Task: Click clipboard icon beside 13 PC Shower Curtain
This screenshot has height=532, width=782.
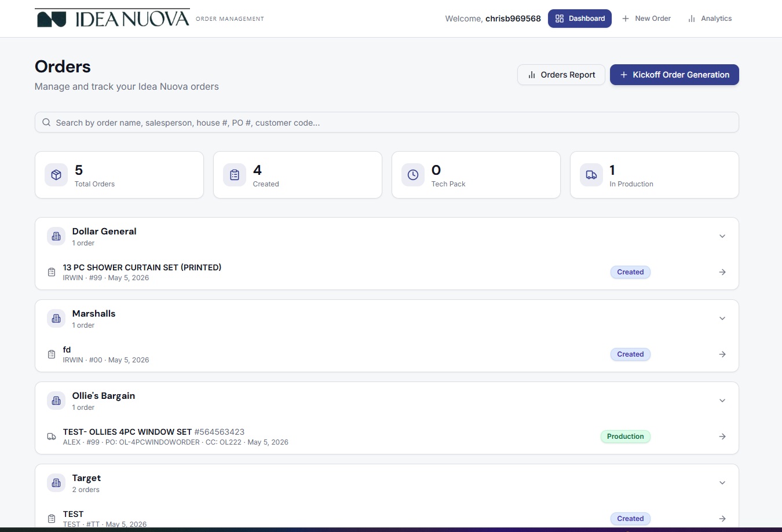Action: 52,272
